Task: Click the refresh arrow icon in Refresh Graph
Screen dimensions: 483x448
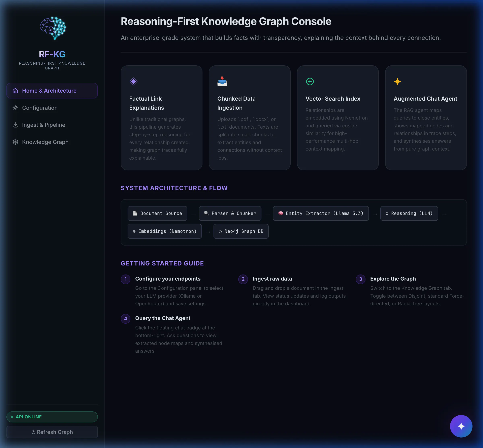Action: (33, 432)
